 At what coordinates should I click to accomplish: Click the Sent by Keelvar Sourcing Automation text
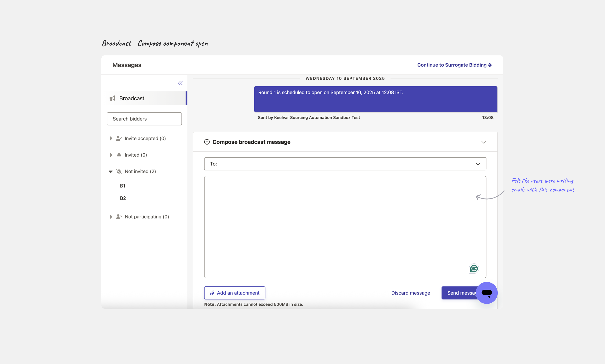309,117
